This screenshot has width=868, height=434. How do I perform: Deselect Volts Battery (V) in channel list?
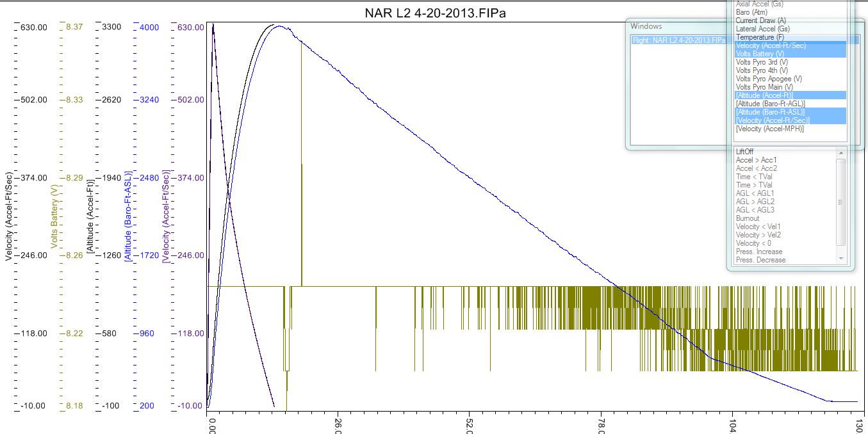760,54
